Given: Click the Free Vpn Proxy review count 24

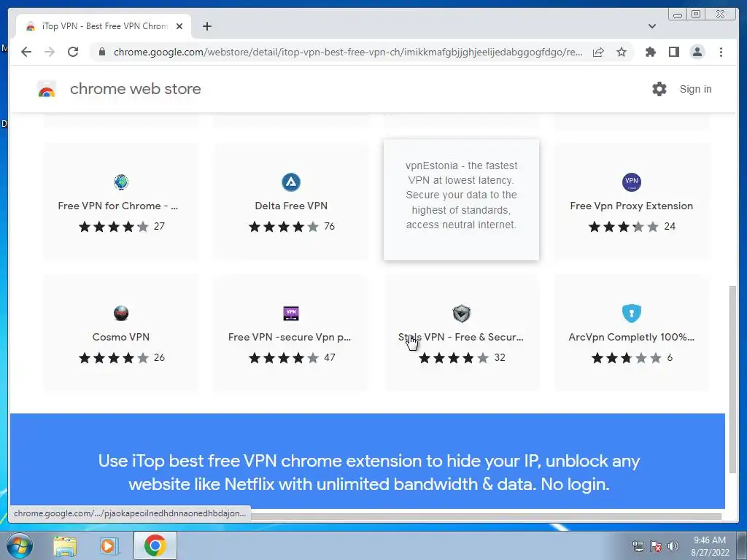Looking at the screenshot, I should click(x=670, y=227).
